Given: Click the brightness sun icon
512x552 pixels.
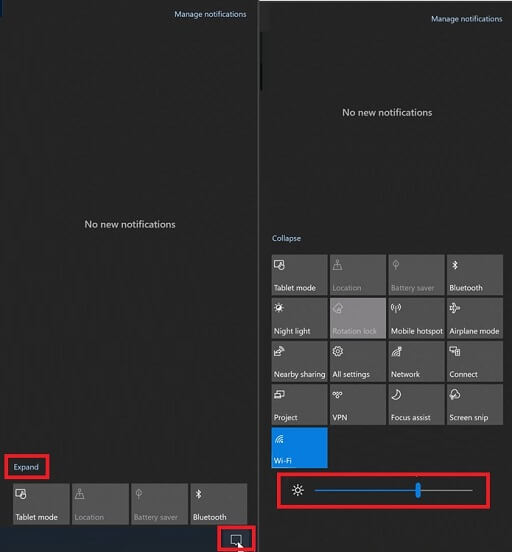Looking at the screenshot, I should pos(298,490).
